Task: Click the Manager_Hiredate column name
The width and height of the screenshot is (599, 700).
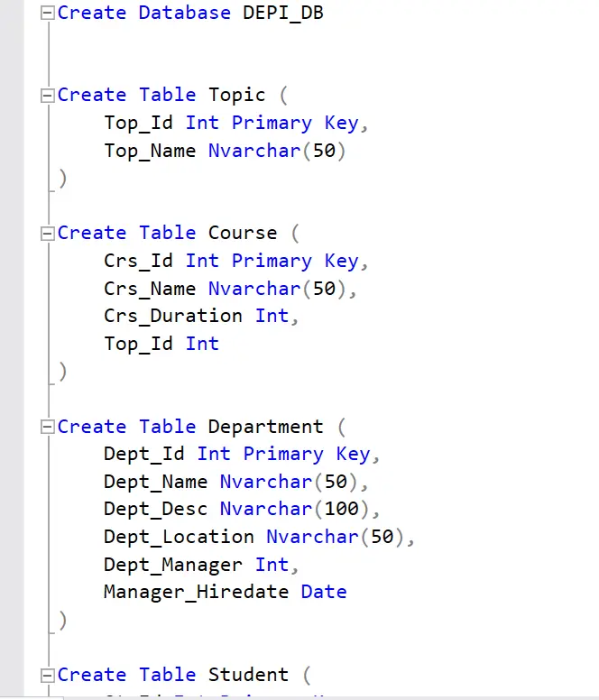Action: click(x=197, y=593)
